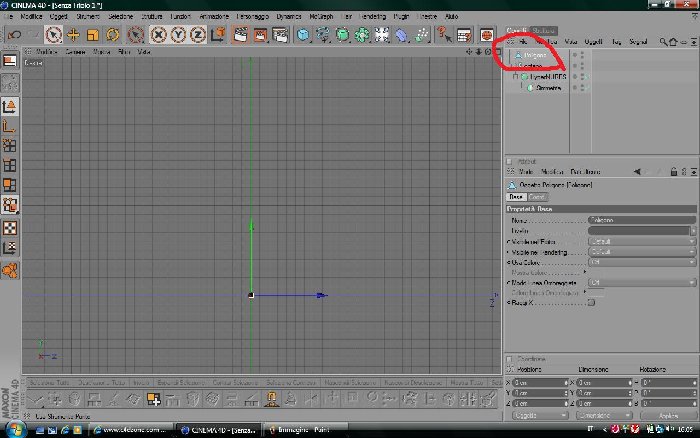
Task: Open Usa Colore dropdown
Action: [642, 262]
